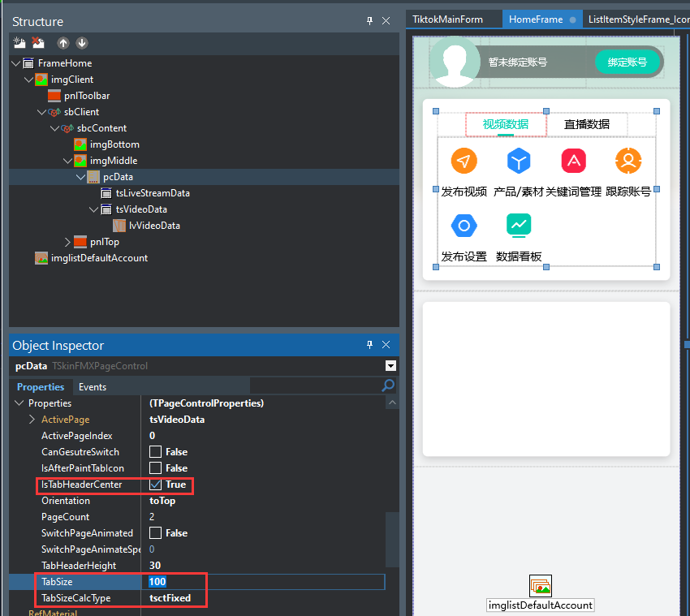Select the sbClient tree node

pos(81,112)
